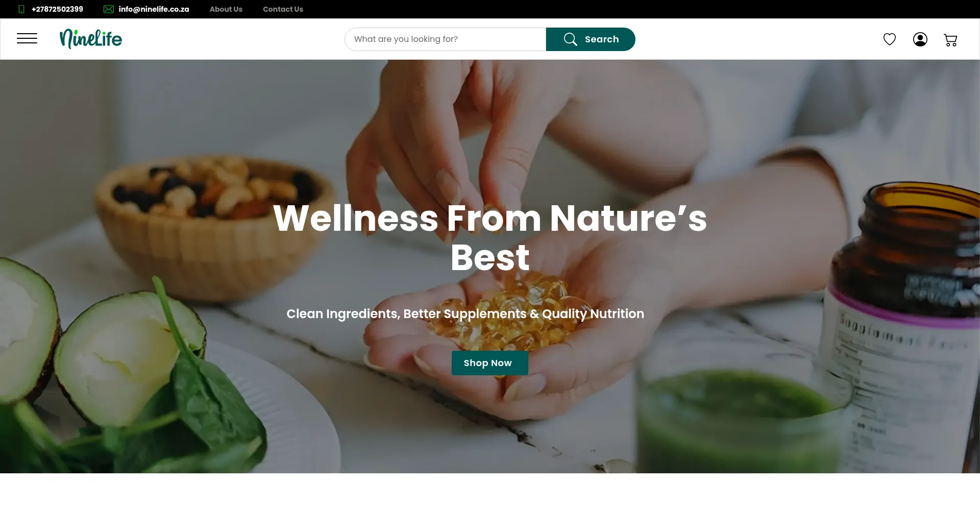Click the Search button label

(602, 39)
